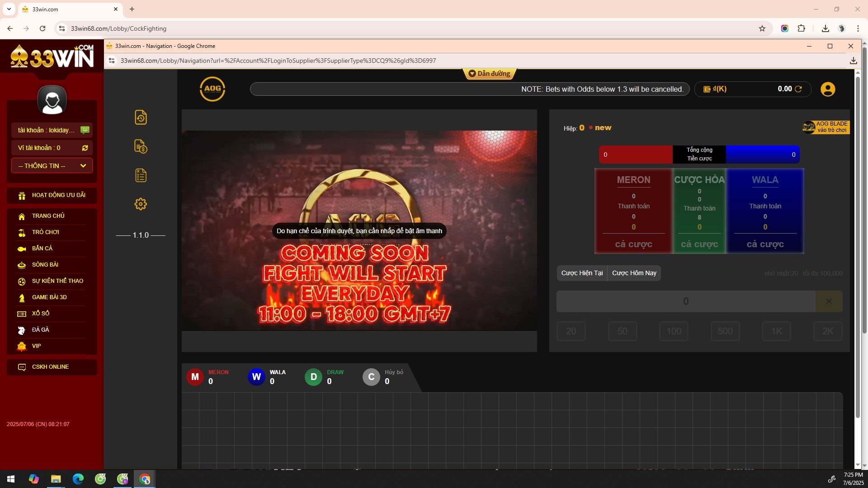Open Chrome downloads icon in main toolbar
The image size is (868, 488).
(x=826, y=28)
